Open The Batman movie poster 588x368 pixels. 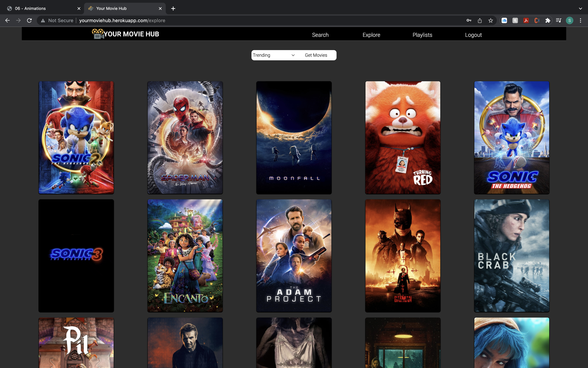coord(403,256)
